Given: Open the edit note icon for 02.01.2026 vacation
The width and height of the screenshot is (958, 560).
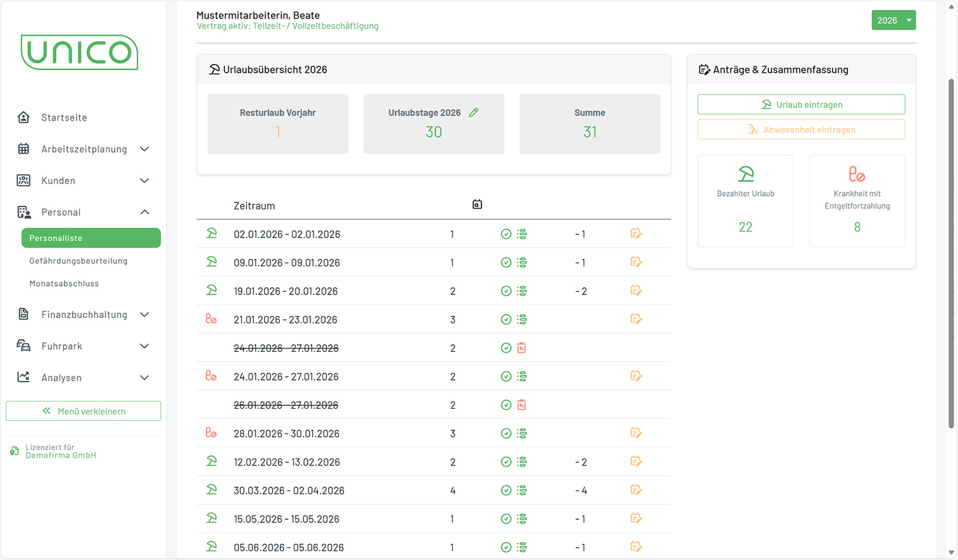Looking at the screenshot, I should [635, 234].
